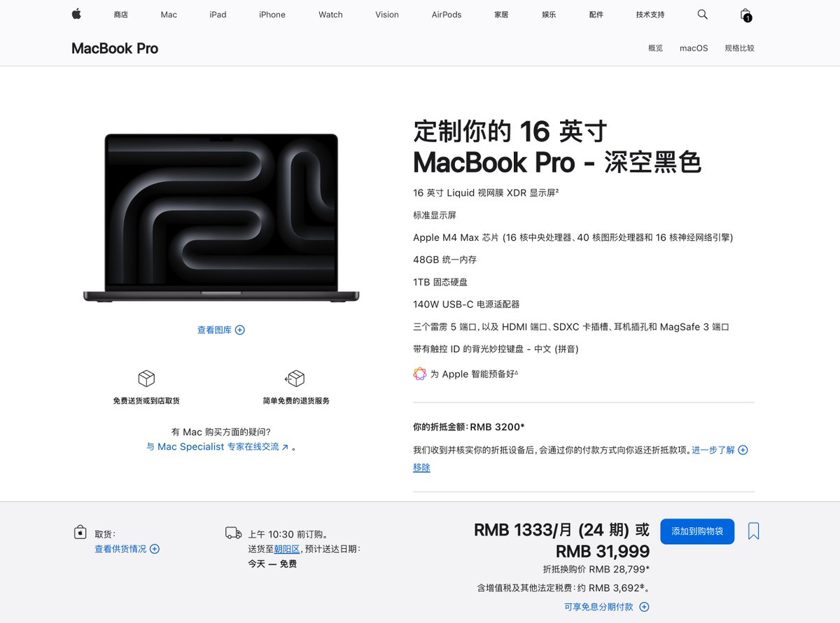Viewport: 840px width, 623px height.
Task: Click the 带有触控 ID 的背光妙控键盘 text
Action: [x=496, y=349]
